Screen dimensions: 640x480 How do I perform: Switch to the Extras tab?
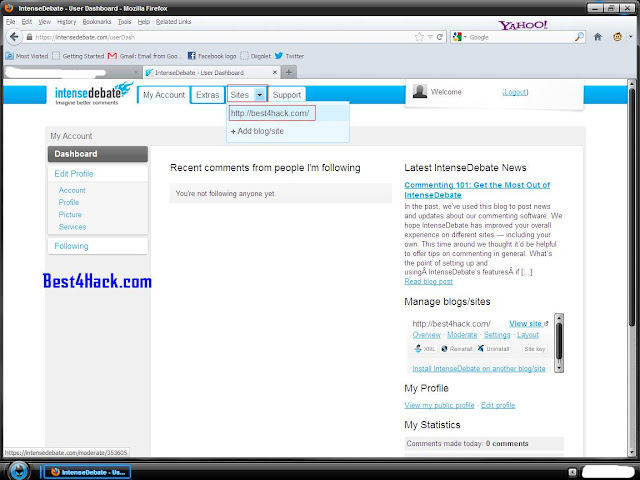(x=208, y=95)
